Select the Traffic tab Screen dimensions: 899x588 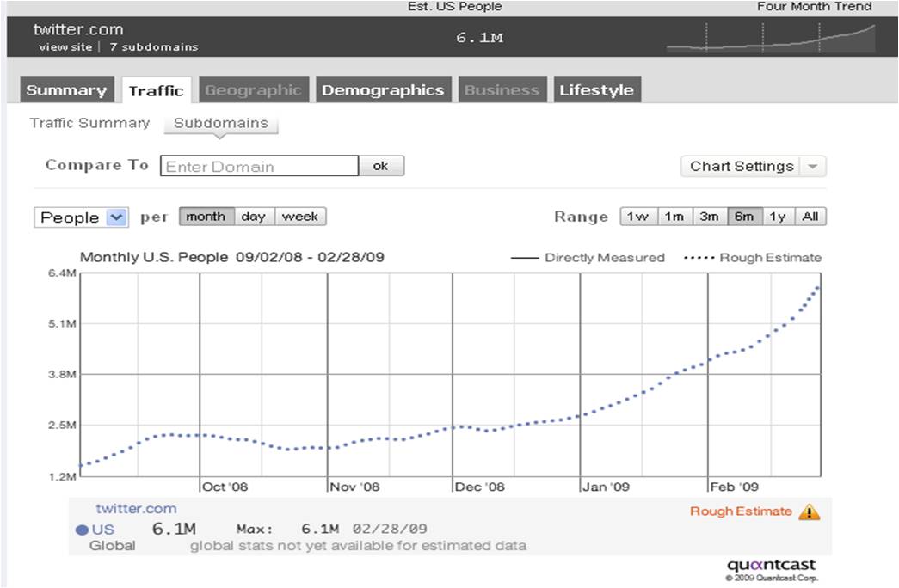click(x=156, y=90)
